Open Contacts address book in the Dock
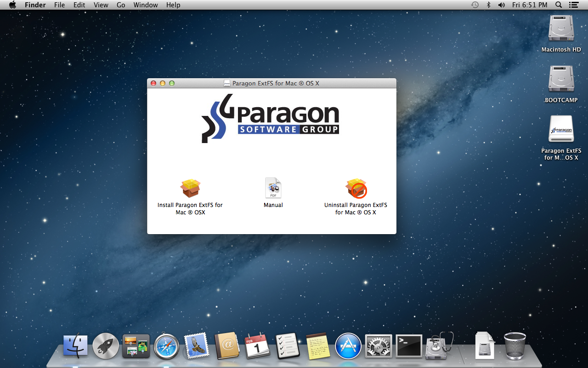 pyautogui.click(x=227, y=346)
